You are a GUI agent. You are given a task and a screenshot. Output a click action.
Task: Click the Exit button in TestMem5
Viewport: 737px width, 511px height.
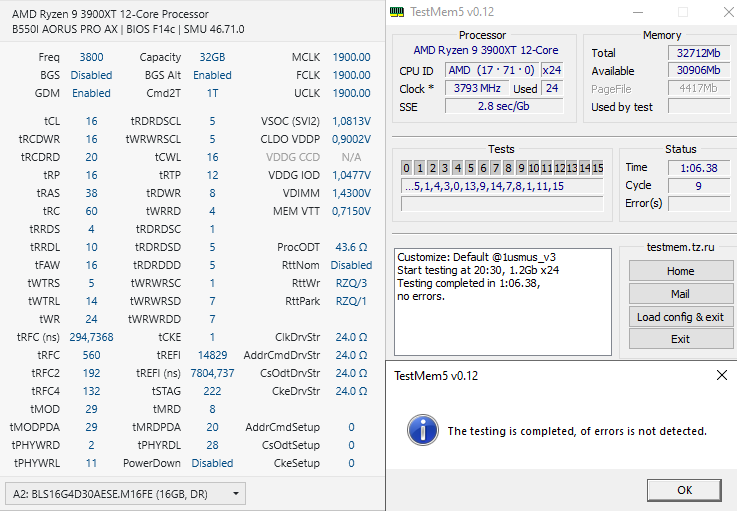pos(680,339)
